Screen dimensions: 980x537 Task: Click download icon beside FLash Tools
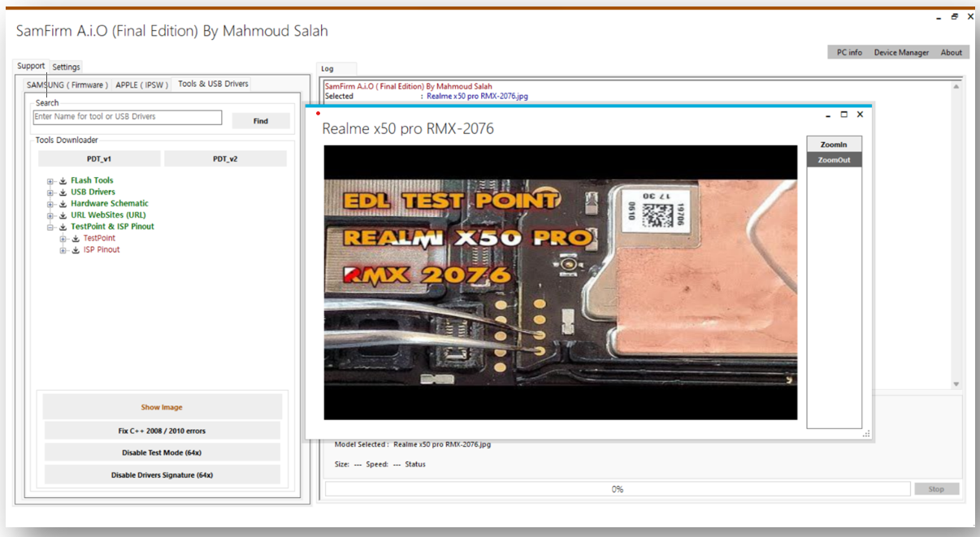[x=63, y=181]
